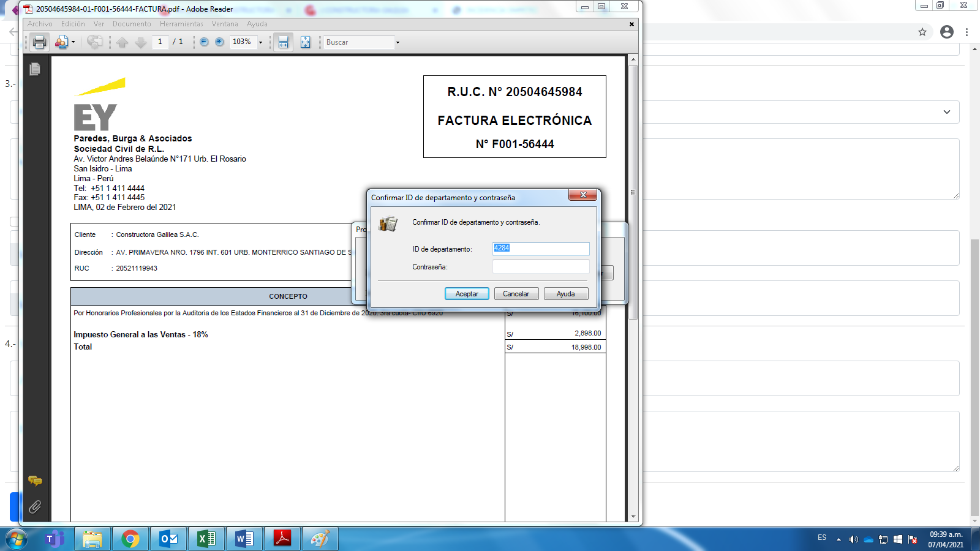
Task: Click the Aceptar button in dialog
Action: [466, 294]
